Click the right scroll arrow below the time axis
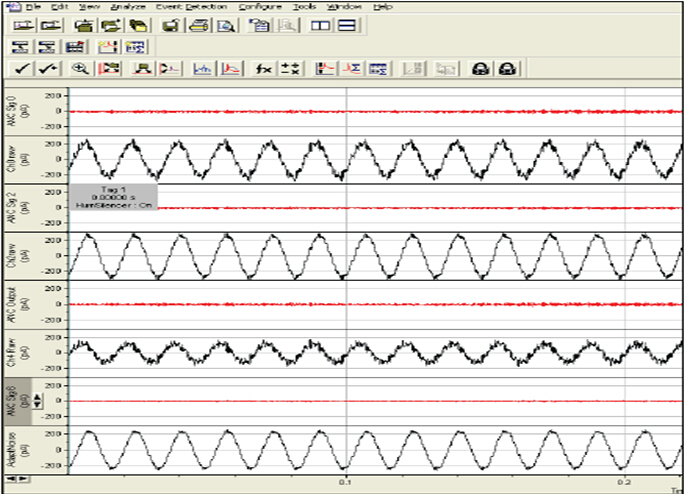 [22, 479]
